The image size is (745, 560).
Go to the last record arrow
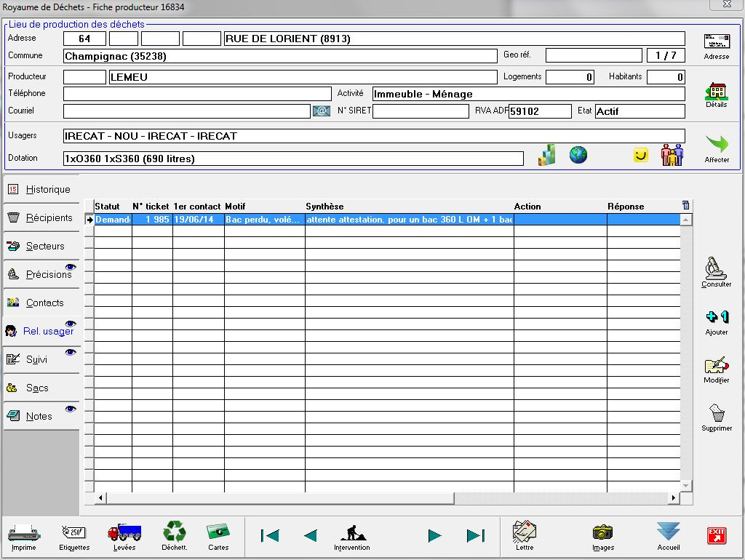[476, 536]
